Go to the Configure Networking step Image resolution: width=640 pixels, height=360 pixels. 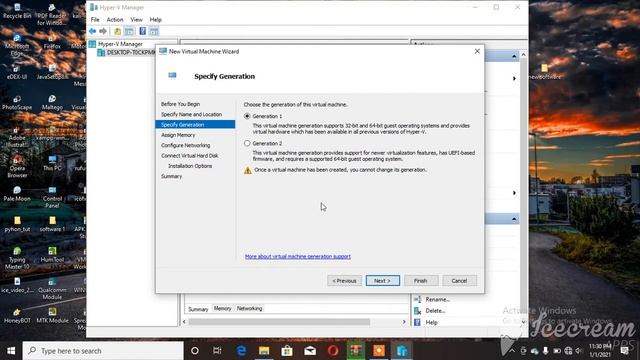click(x=186, y=145)
